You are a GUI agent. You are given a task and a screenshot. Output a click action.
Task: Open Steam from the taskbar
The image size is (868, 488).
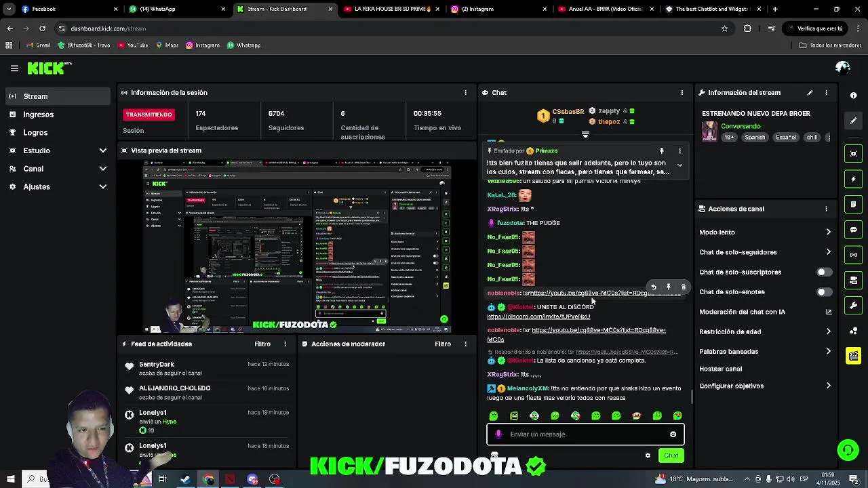(x=185, y=479)
